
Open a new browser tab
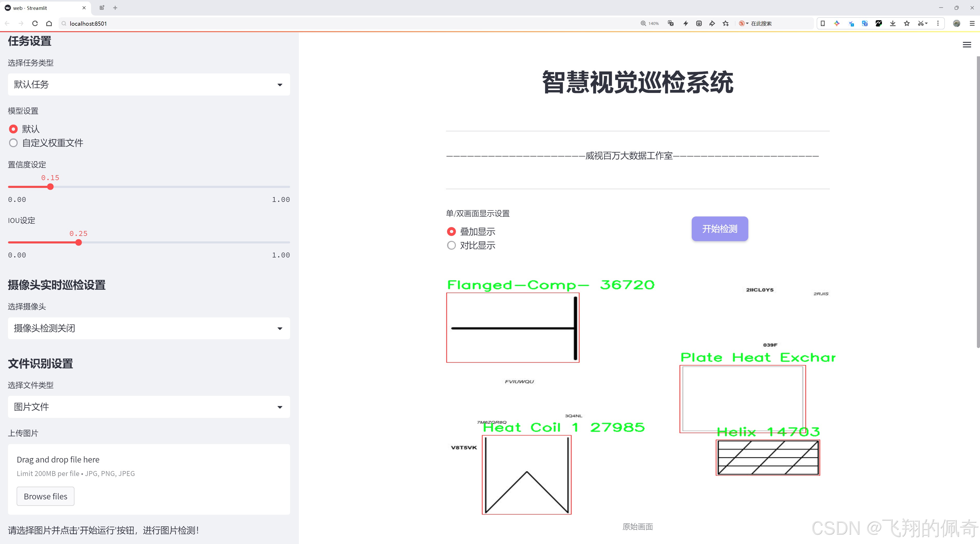115,8
